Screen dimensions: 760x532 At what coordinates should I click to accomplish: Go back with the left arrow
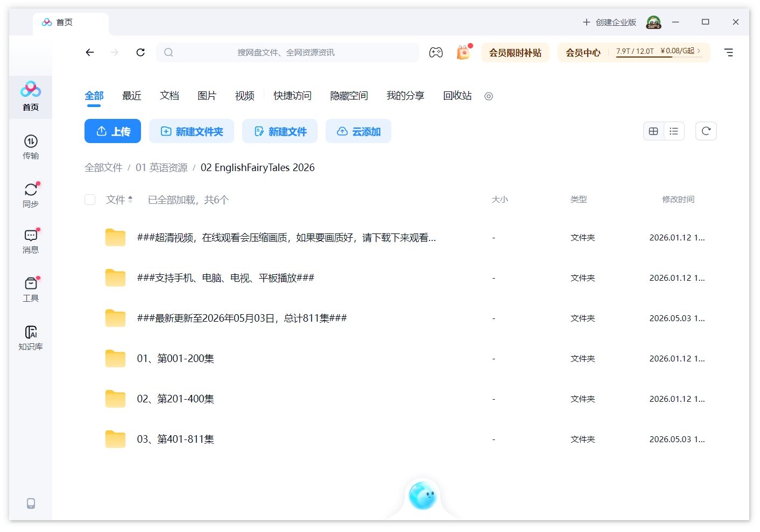[90, 52]
